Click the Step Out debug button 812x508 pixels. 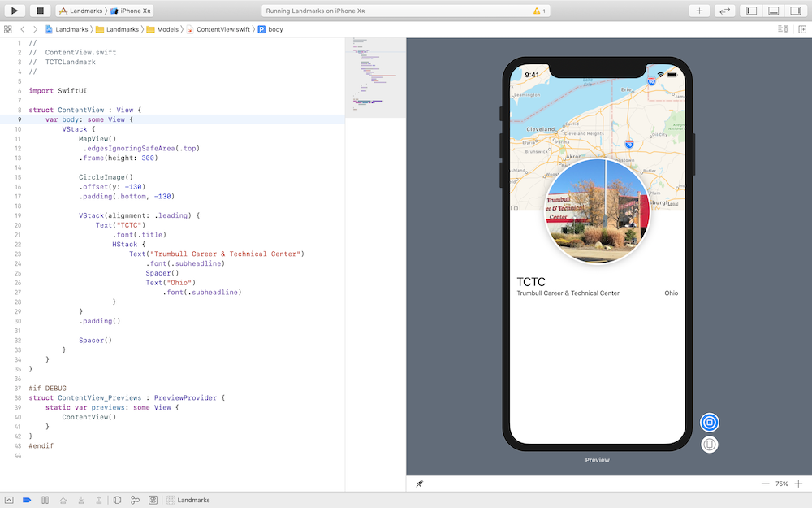click(x=98, y=500)
